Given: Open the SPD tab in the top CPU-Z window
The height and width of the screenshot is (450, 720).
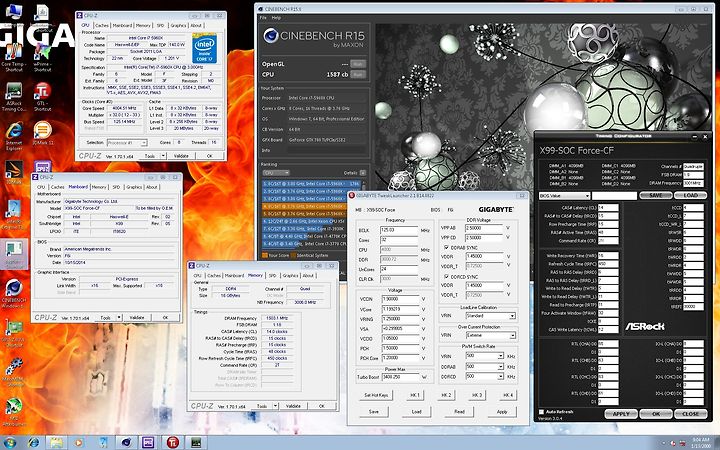Looking at the screenshot, I should [160, 25].
